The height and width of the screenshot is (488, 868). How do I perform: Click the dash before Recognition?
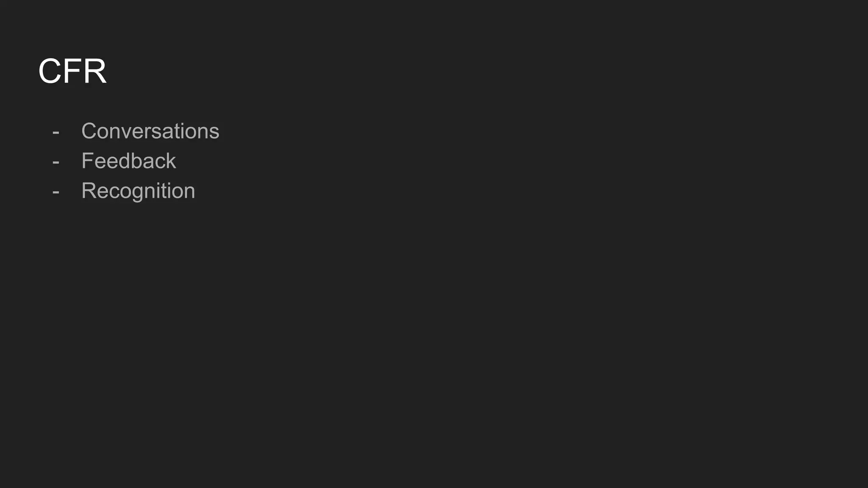pyautogui.click(x=56, y=192)
